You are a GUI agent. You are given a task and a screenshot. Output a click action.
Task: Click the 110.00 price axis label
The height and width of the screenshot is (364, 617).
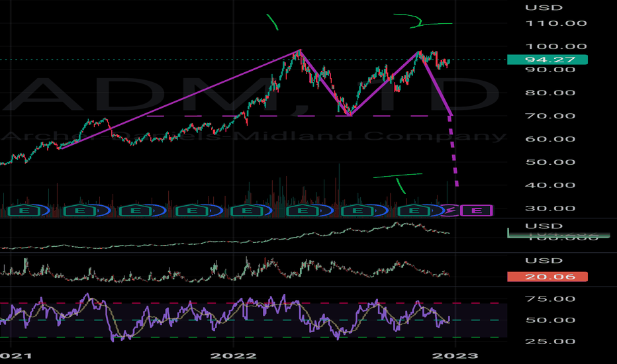[x=556, y=23]
